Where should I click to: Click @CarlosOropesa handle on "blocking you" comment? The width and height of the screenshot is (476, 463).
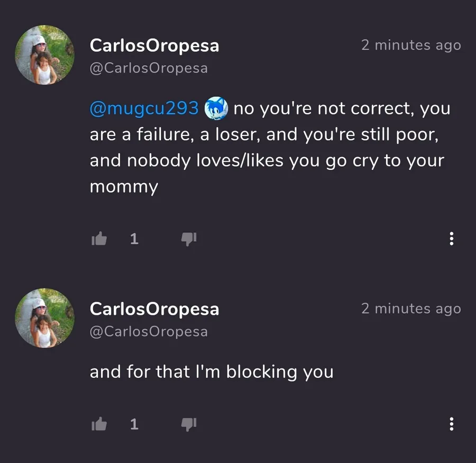click(x=149, y=332)
